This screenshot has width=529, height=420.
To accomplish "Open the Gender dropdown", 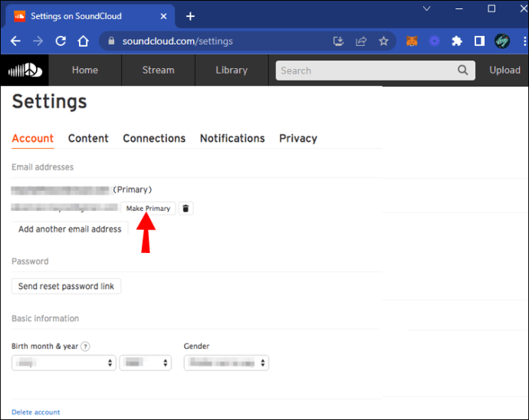I will (226, 363).
